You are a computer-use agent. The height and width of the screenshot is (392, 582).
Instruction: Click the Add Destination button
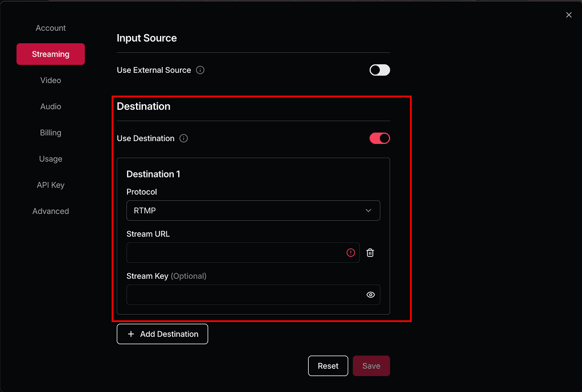162,334
